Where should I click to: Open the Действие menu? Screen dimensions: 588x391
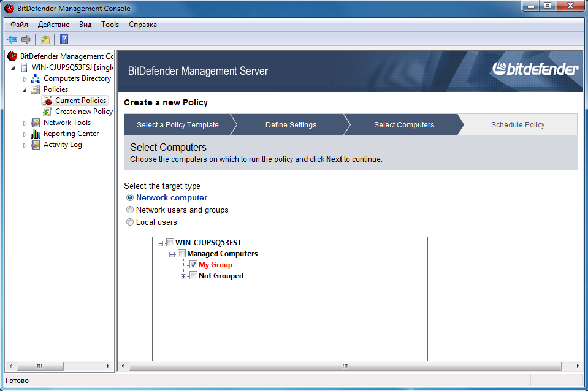click(53, 25)
